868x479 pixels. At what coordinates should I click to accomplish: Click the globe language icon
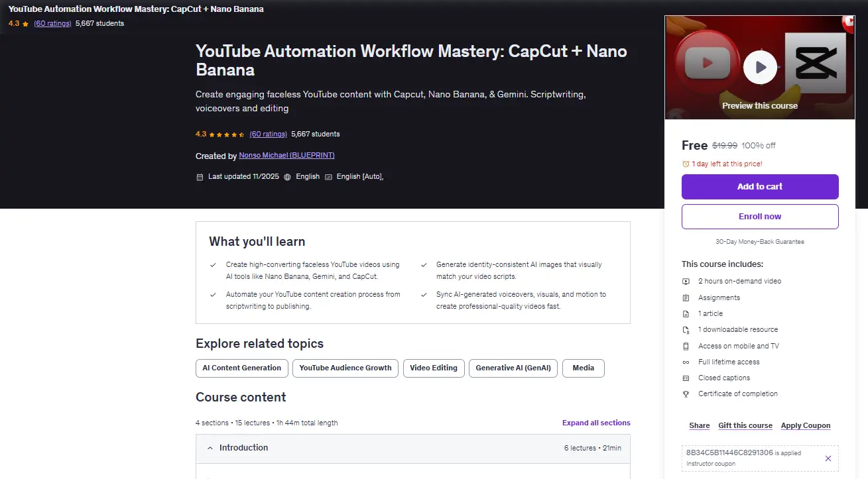pyautogui.click(x=287, y=177)
